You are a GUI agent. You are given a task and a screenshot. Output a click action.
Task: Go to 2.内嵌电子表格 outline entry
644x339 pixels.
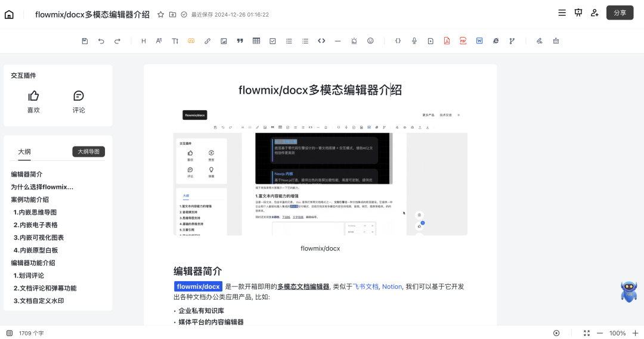tap(35, 225)
